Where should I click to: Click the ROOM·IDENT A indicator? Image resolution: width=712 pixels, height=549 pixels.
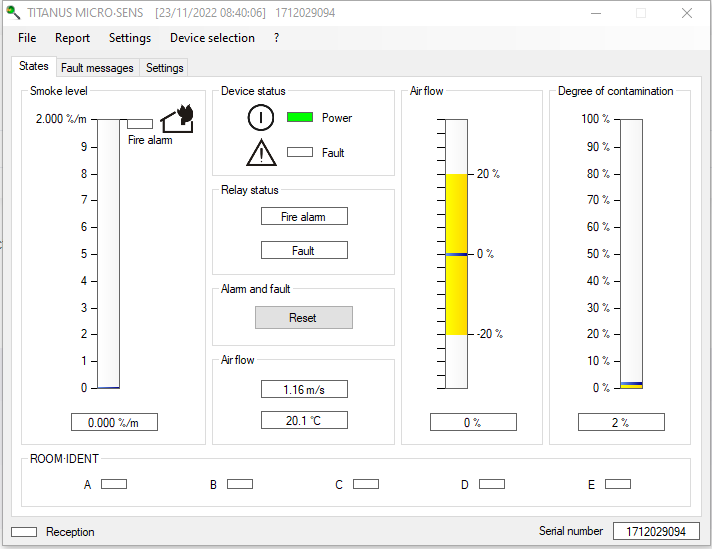(114, 484)
